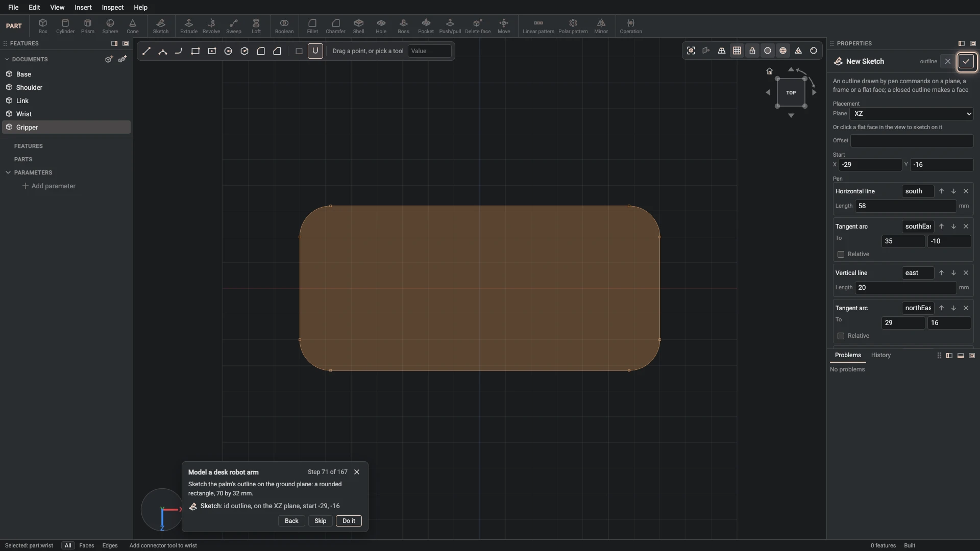Open the Polar pattern tool
Screen dimensions: 980x551
(573, 26)
